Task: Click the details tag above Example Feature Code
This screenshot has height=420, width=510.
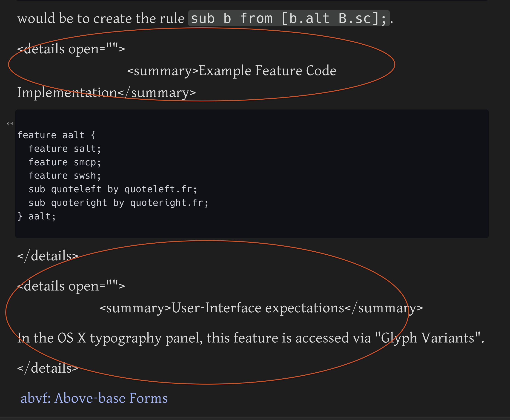Action: coord(71,49)
